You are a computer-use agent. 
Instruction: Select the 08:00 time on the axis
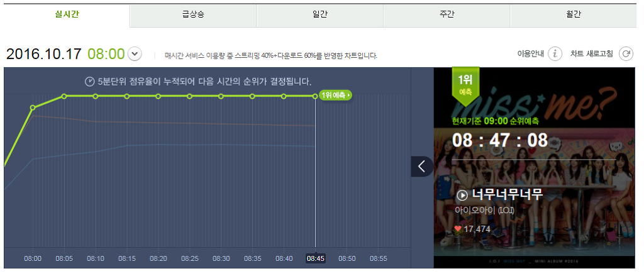click(33, 258)
